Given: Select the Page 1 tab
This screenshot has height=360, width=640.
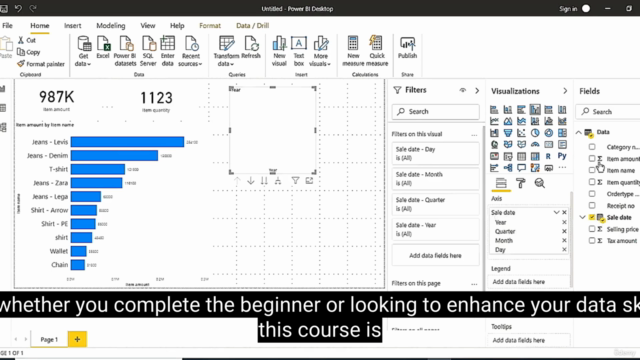Looking at the screenshot, I should 49,339.
